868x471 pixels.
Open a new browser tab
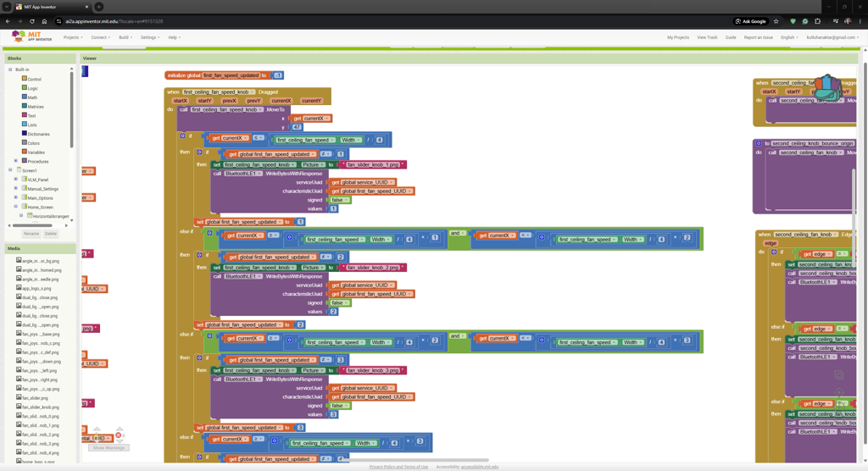click(x=98, y=7)
